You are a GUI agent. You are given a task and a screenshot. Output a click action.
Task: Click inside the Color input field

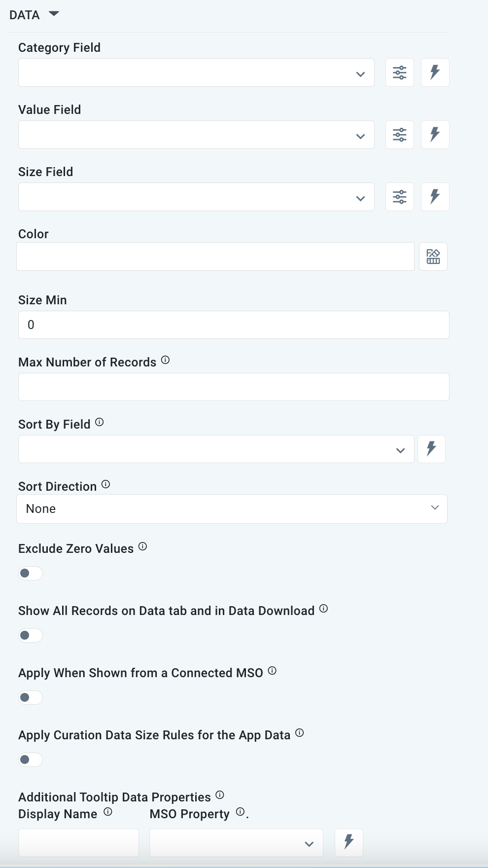click(215, 256)
